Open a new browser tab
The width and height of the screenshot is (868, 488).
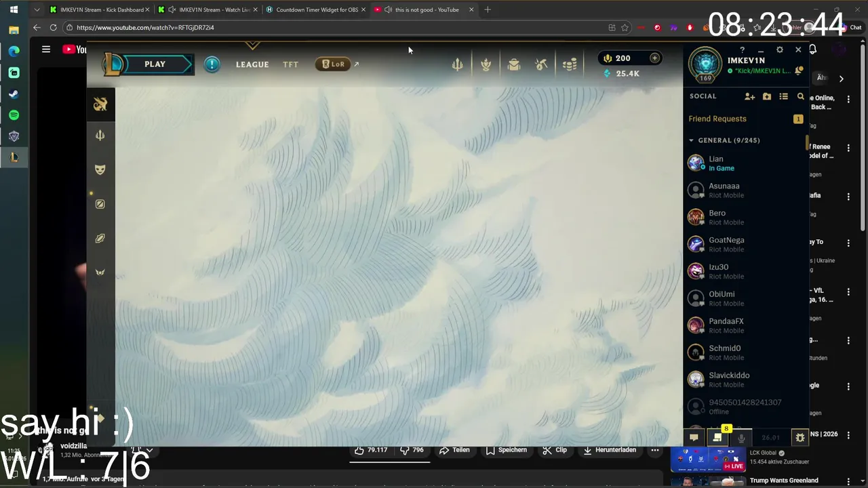488,9
